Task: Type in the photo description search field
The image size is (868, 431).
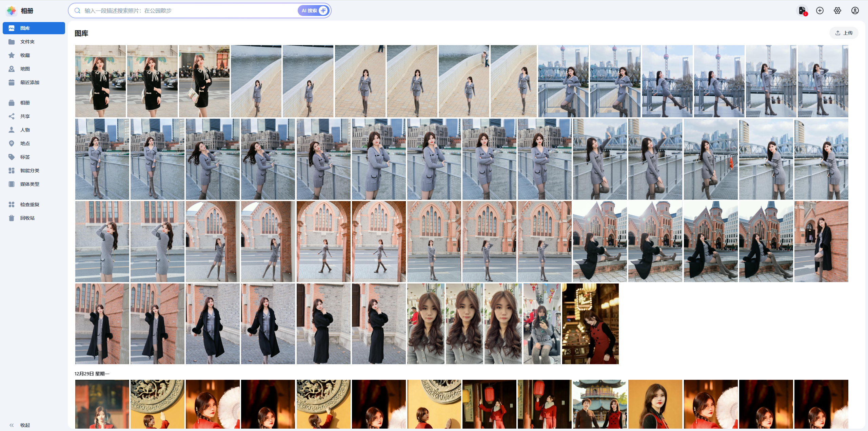Action: tap(186, 11)
